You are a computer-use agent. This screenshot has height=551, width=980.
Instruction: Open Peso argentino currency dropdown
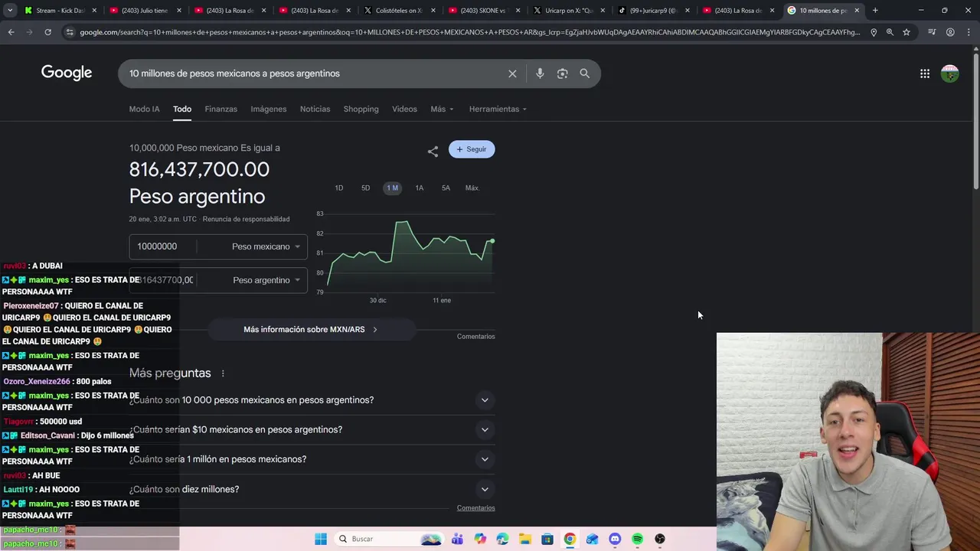point(266,280)
